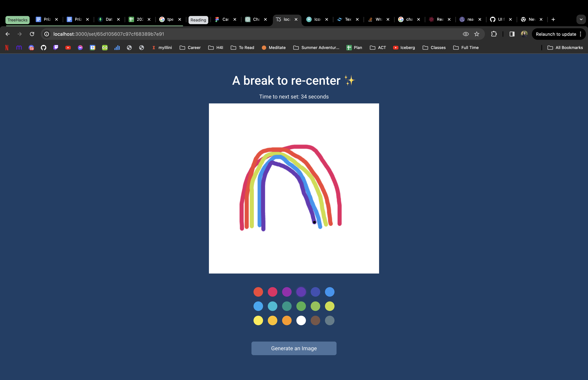
Task: Open Twitch bookmark icon
Action: [56, 47]
